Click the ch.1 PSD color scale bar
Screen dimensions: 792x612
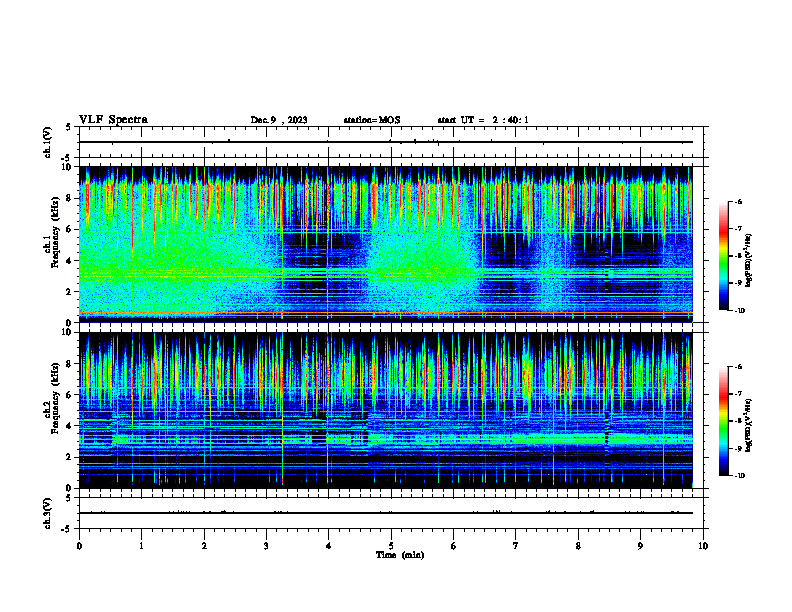pyautogui.click(x=724, y=256)
